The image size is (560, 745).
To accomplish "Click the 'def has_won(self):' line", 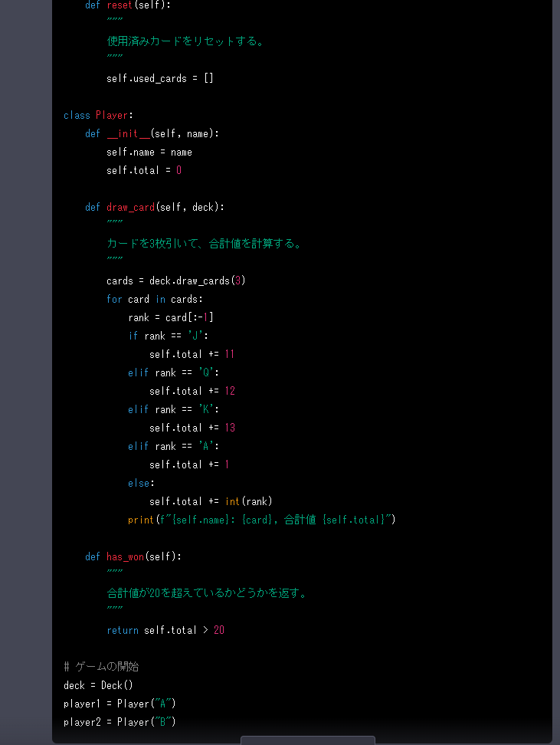I will 133,556.
